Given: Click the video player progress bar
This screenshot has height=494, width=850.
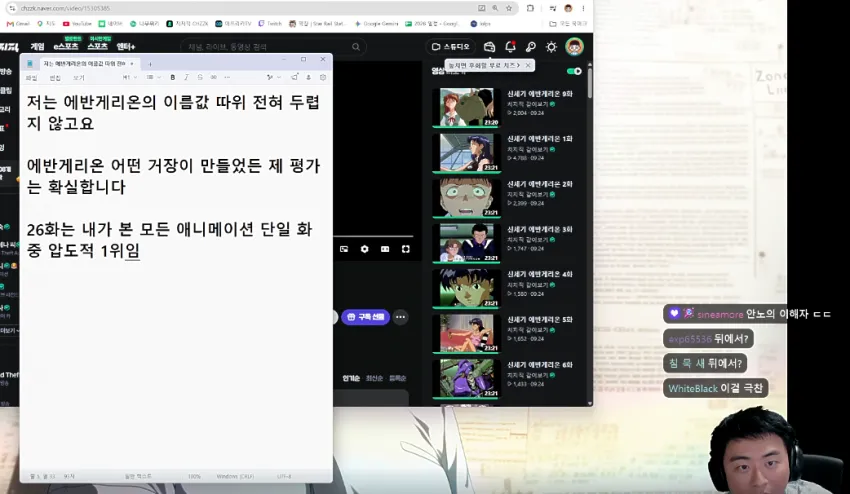Looking at the screenshot, I should pos(373,236).
